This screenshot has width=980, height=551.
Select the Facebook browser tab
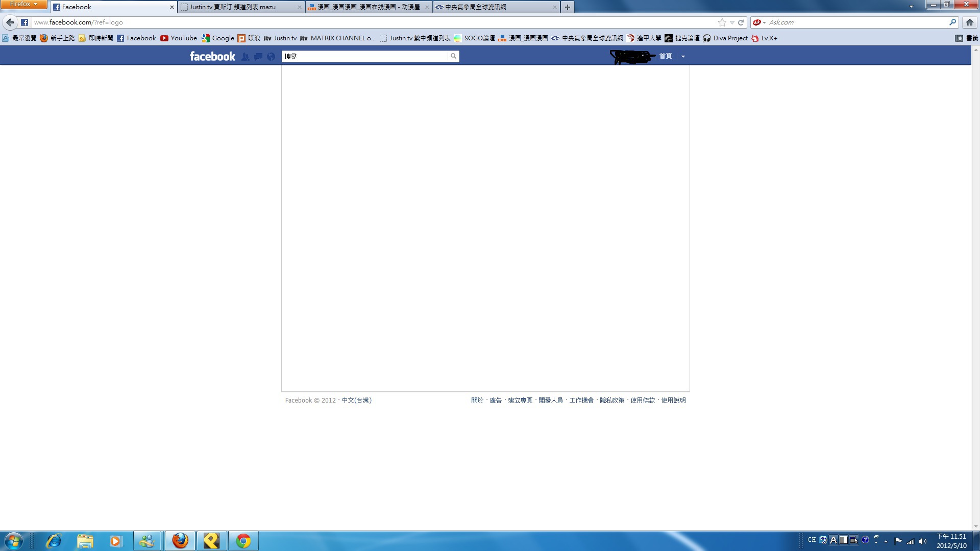click(x=114, y=7)
